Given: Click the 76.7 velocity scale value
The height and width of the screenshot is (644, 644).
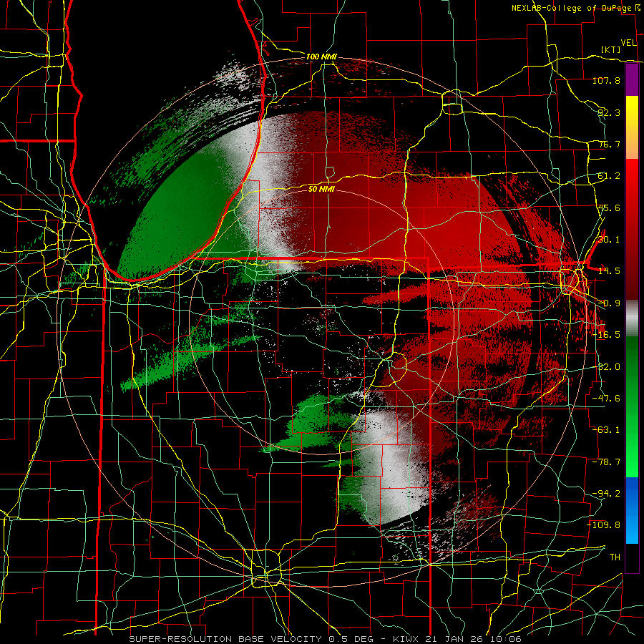Looking at the screenshot, I should pyautogui.click(x=609, y=144).
